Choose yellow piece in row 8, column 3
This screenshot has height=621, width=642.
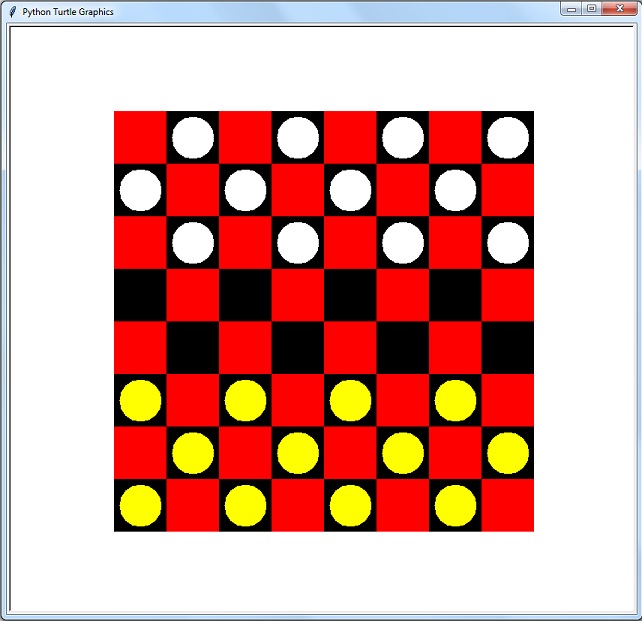pyautogui.click(x=245, y=506)
